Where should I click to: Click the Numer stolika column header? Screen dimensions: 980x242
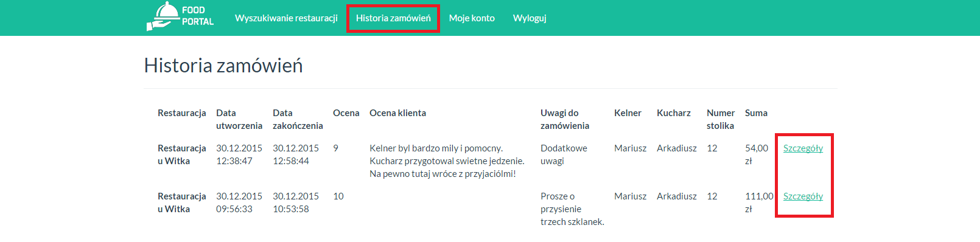point(721,119)
